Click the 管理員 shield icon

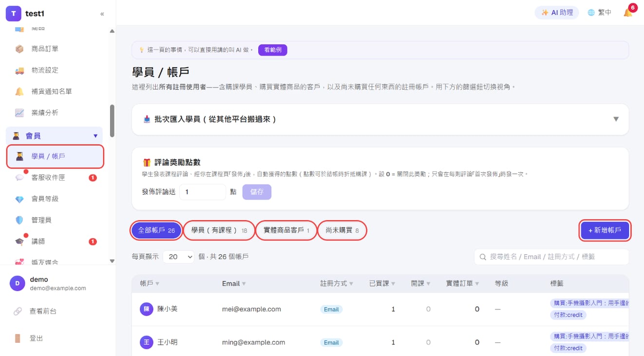coord(19,220)
